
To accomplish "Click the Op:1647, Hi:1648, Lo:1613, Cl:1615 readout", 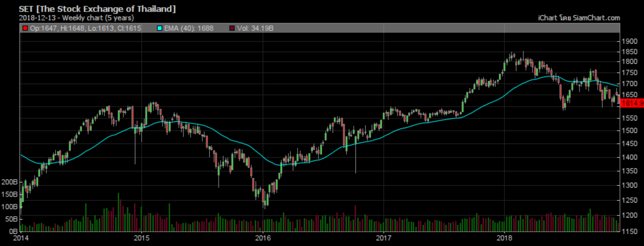I will coord(85,28).
